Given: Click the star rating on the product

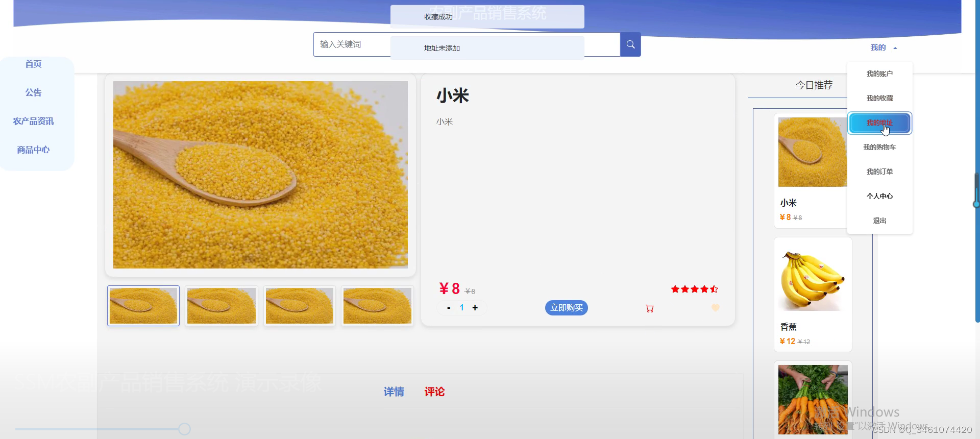Looking at the screenshot, I should tap(695, 289).
